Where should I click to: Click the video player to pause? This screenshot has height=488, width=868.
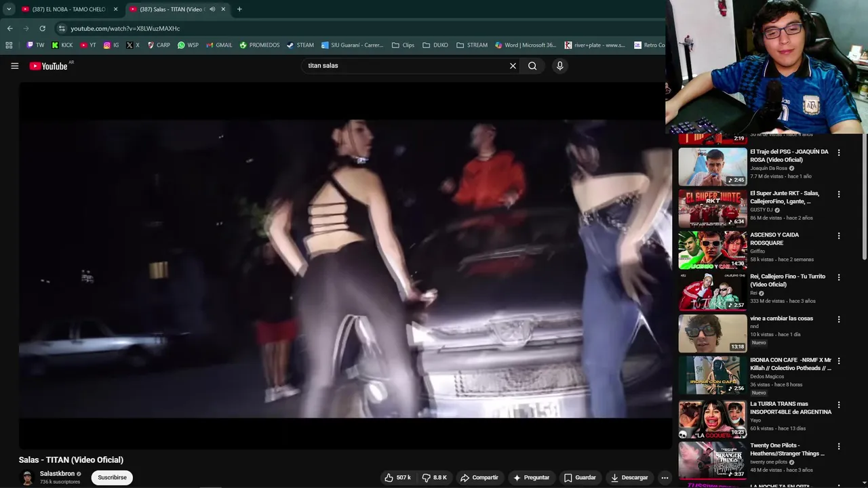click(345, 265)
